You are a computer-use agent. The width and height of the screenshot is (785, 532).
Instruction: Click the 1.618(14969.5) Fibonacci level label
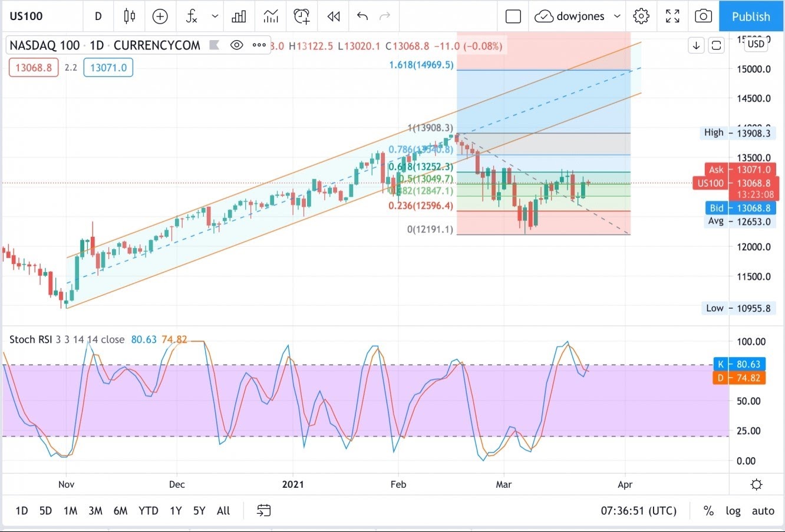click(421, 65)
